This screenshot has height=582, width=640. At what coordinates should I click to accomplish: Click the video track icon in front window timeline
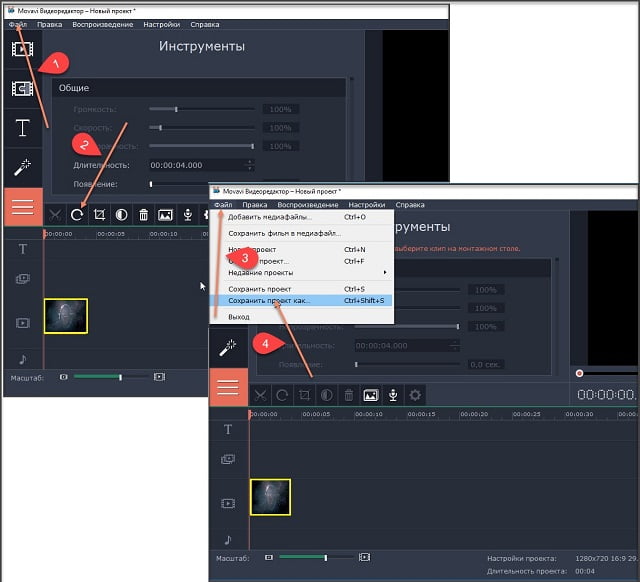pos(228,504)
